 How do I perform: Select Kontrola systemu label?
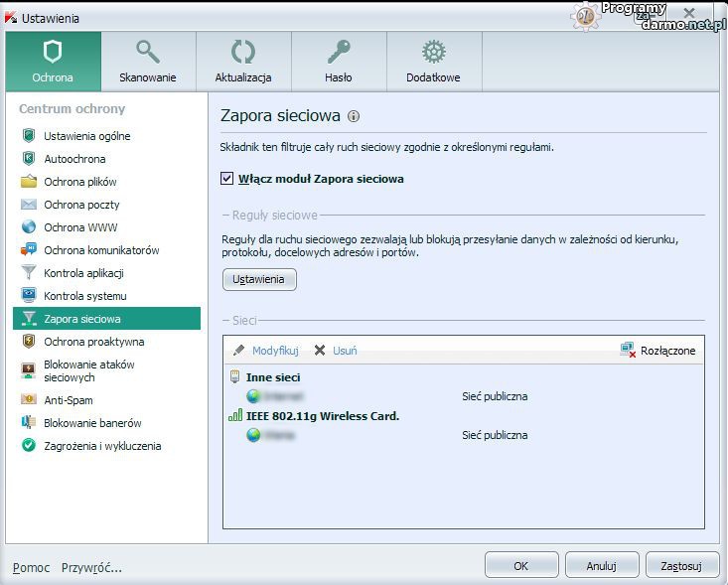click(85, 296)
